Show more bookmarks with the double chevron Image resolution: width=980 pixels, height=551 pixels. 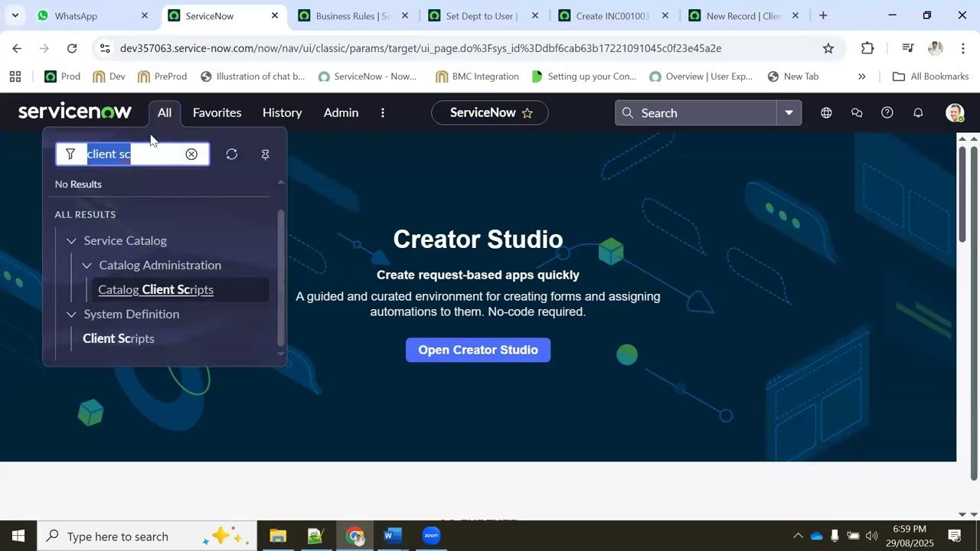861,77
